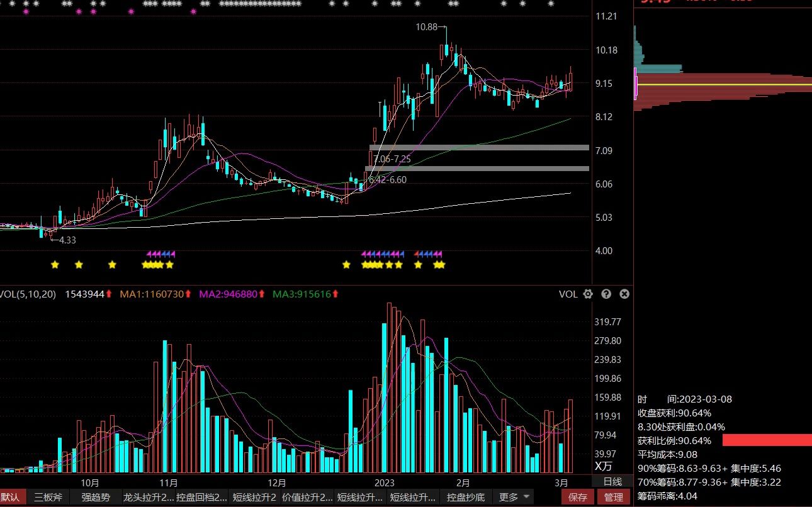Viewport: 812px width, 507px height.
Task: Click the 10月 date axis label
Action: (91, 482)
